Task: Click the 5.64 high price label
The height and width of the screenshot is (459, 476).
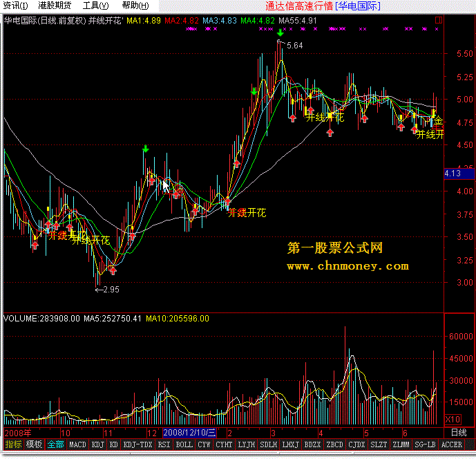Action: [x=295, y=46]
